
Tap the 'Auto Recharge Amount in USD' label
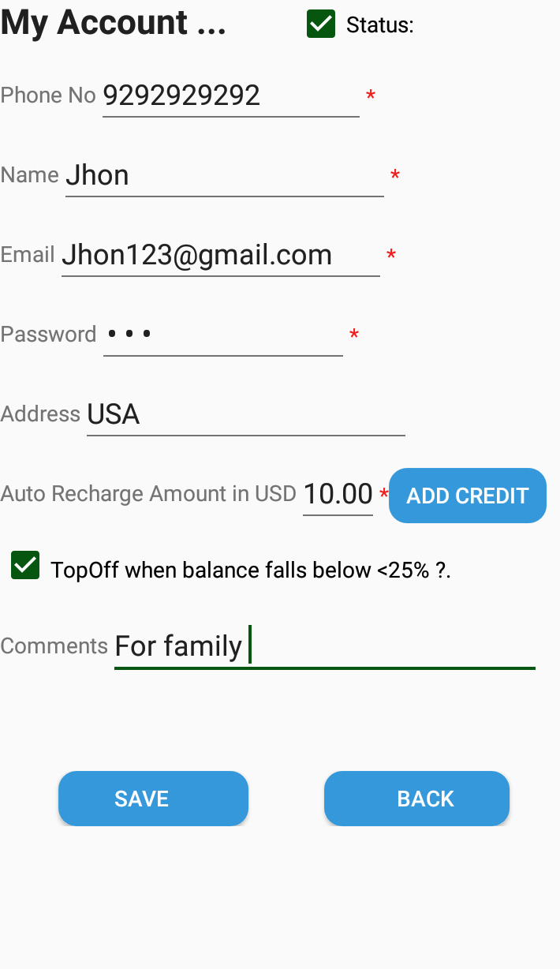click(148, 494)
